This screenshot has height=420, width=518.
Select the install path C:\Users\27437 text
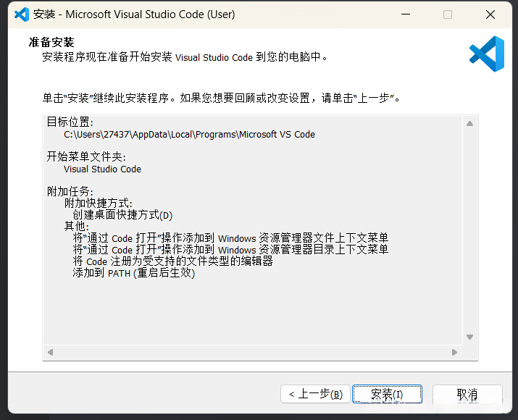[189, 135]
